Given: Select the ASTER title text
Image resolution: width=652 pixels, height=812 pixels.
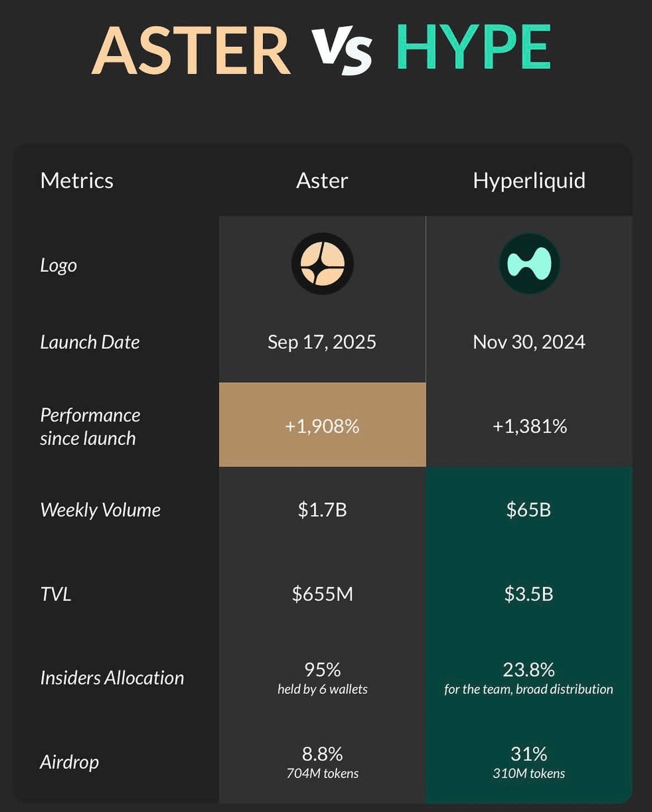Looking at the screenshot, I should point(191,50).
